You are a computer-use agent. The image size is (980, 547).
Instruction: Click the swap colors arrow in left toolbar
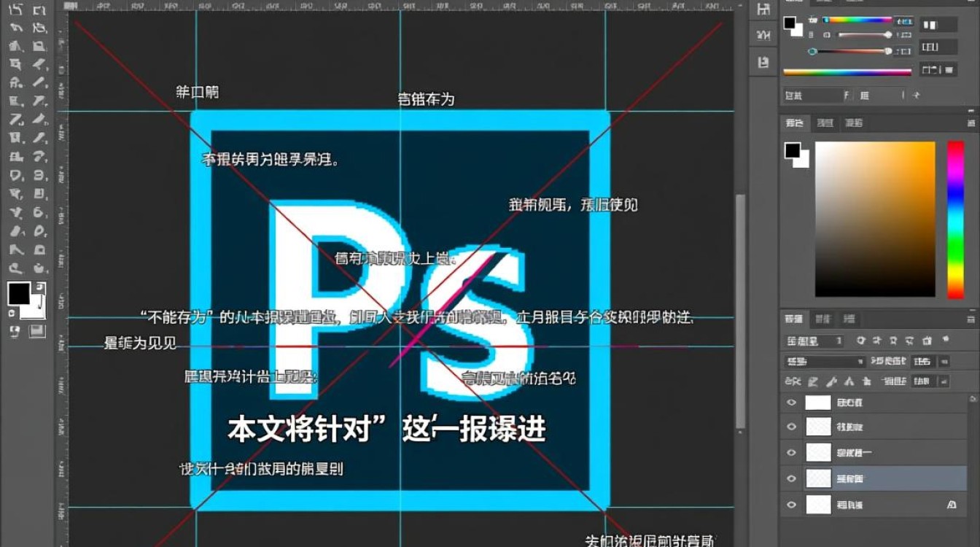click(41, 287)
